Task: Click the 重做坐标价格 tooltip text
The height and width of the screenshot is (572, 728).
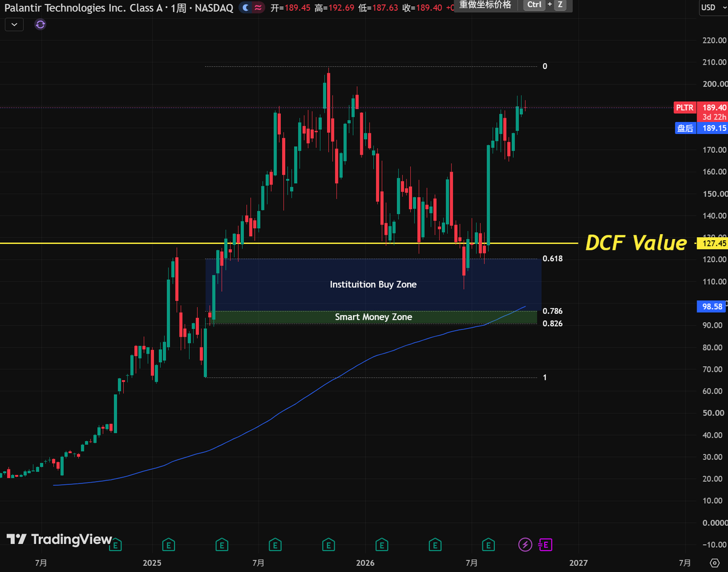Action: click(x=485, y=5)
